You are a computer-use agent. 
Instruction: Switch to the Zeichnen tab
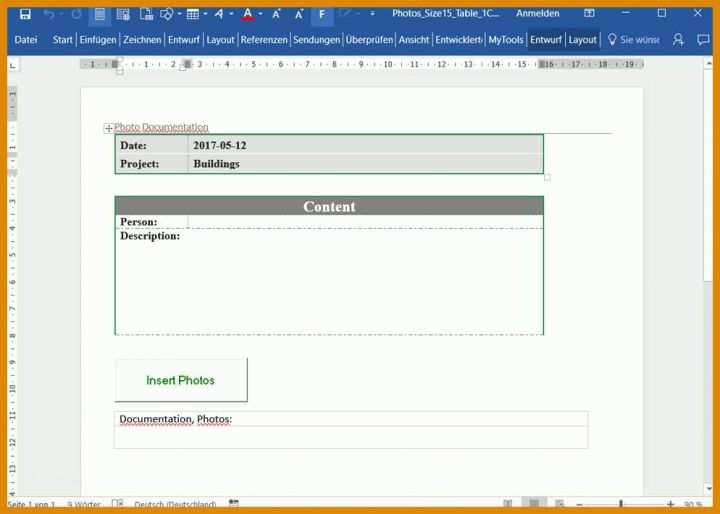pos(142,40)
